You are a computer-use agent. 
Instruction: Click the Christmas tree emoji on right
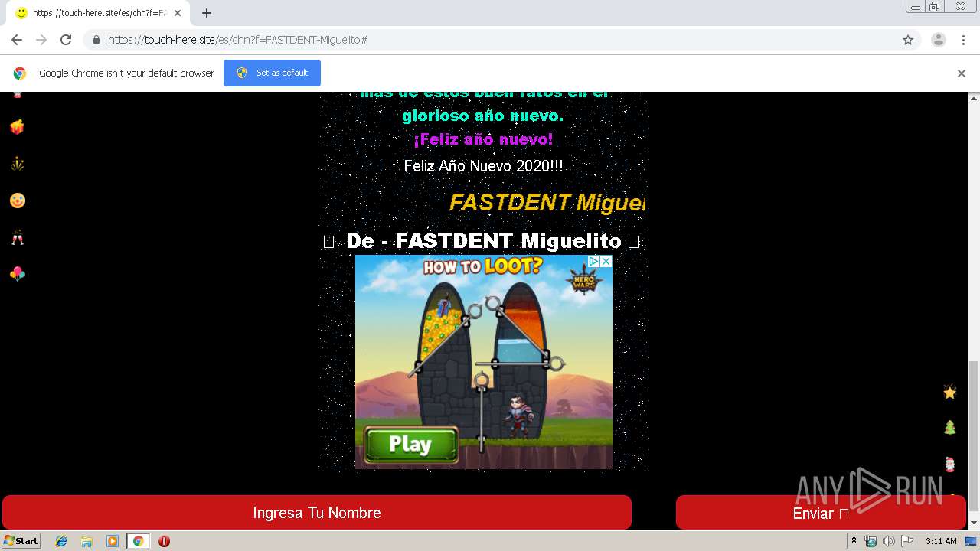click(x=949, y=428)
